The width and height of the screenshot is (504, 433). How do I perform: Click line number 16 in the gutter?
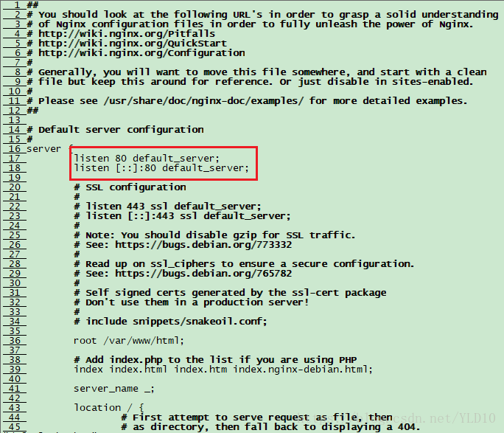[15, 149]
